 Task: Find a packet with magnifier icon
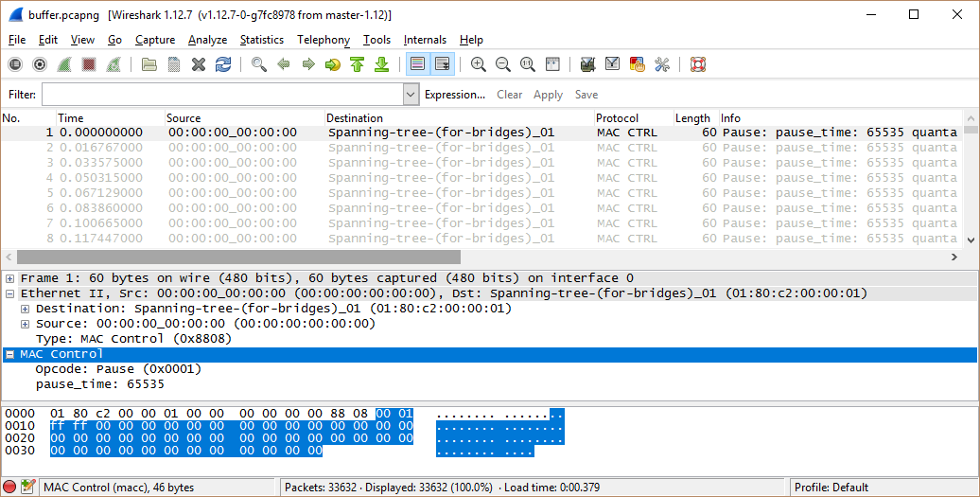(x=259, y=64)
